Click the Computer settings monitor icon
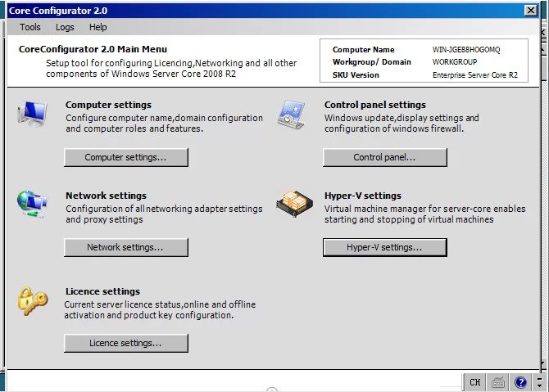This screenshot has height=392, width=549. pos(32,115)
